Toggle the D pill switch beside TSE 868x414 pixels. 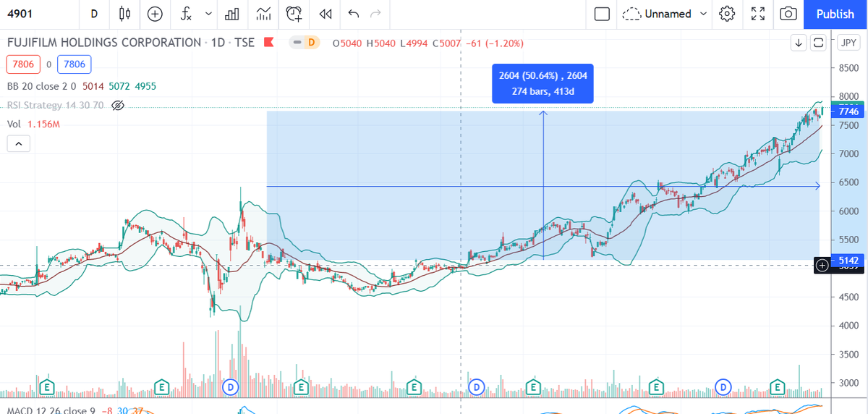[305, 43]
